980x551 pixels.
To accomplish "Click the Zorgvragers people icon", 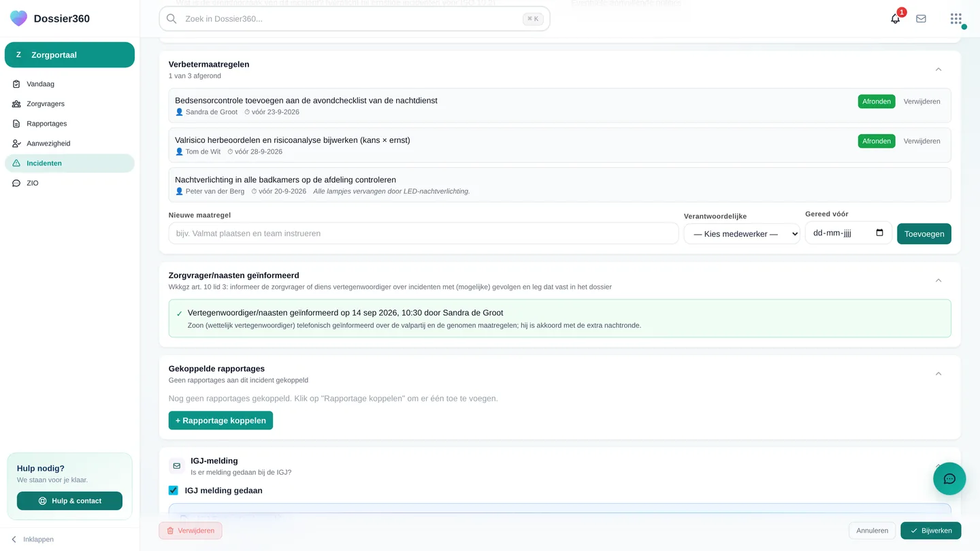I will click(16, 104).
